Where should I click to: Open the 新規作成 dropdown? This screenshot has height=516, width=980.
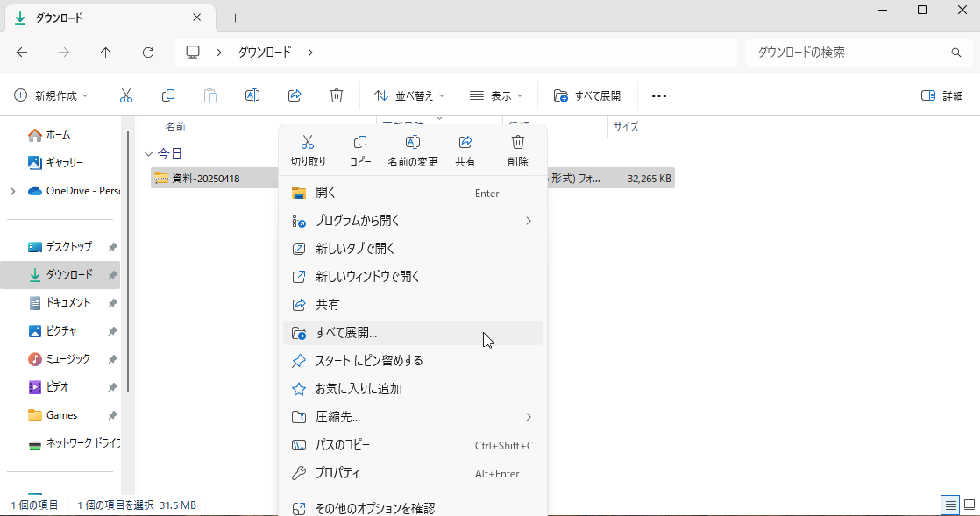(51, 95)
